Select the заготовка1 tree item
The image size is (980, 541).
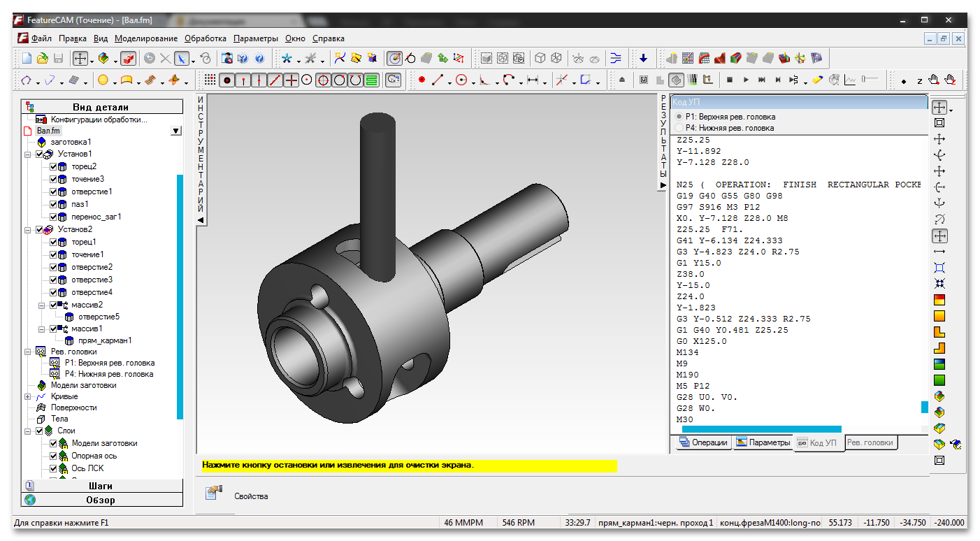pos(71,142)
